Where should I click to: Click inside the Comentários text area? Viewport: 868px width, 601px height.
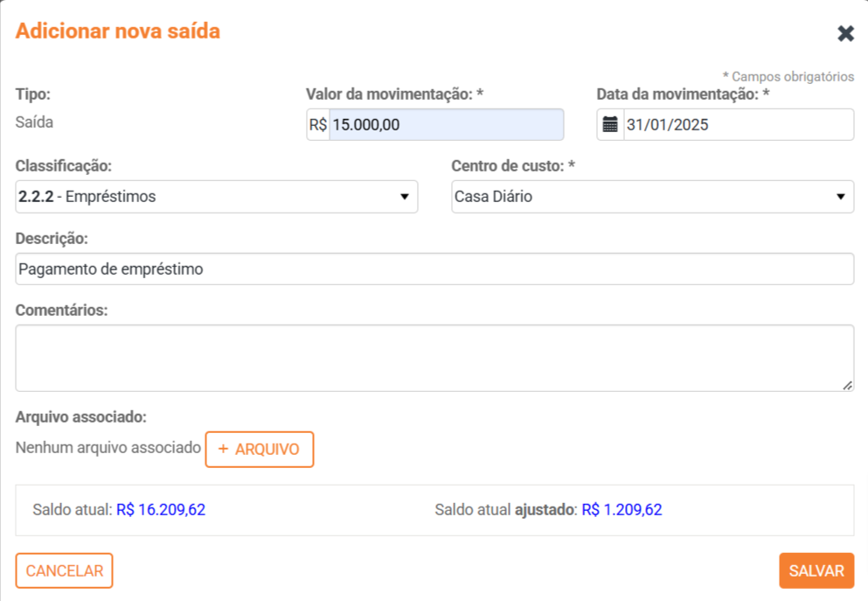tap(434, 358)
